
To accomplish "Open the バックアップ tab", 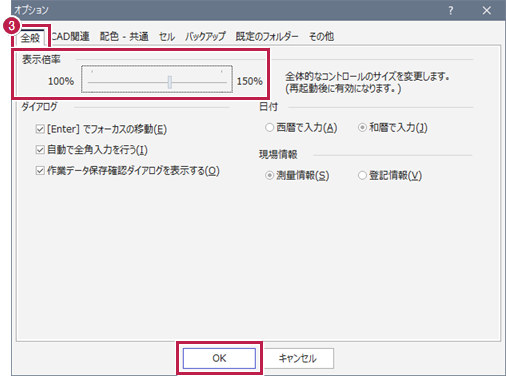I will pos(205,36).
